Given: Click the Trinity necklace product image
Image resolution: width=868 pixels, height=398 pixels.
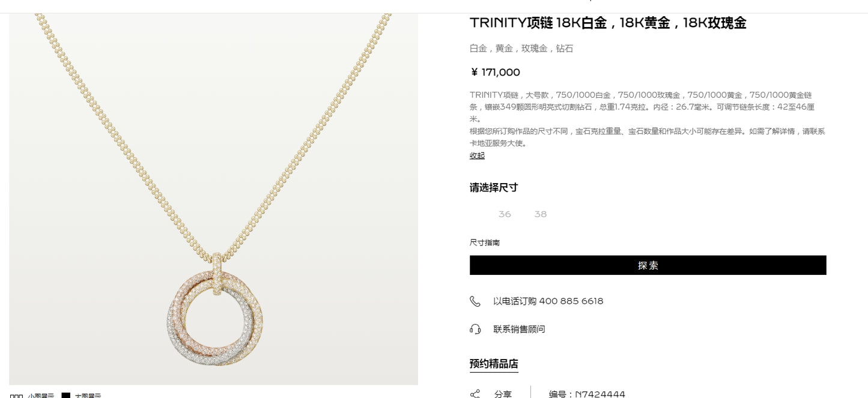Looking at the screenshot, I should click(214, 199).
